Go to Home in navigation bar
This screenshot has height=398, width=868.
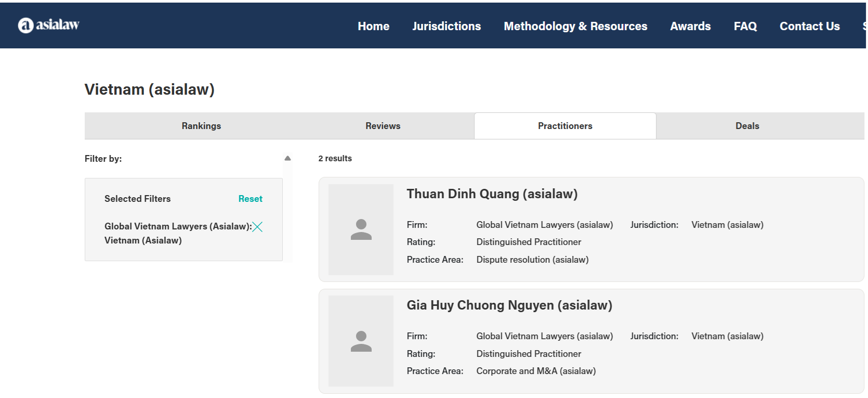pyautogui.click(x=373, y=26)
